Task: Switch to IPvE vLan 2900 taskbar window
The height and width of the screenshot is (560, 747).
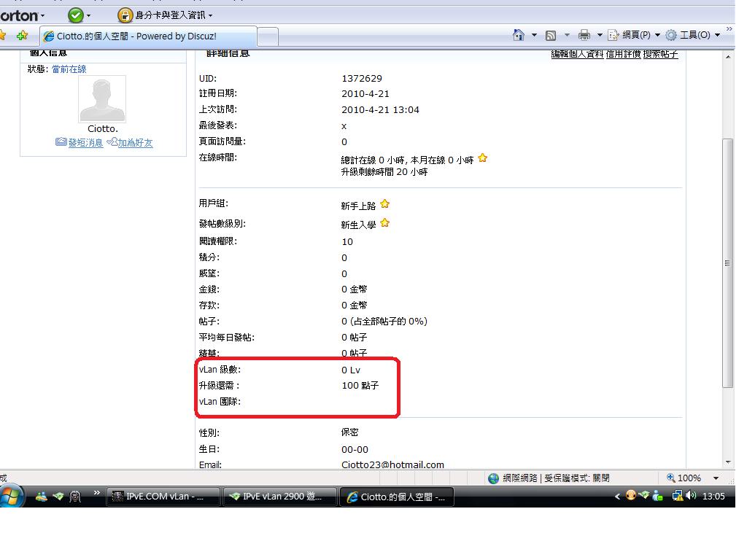Action: [x=280, y=497]
